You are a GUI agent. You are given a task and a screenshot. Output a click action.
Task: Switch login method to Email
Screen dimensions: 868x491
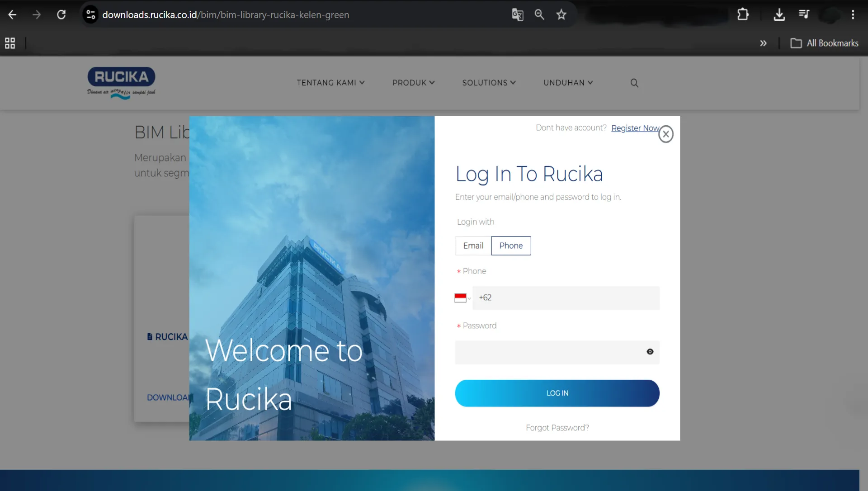pos(473,245)
